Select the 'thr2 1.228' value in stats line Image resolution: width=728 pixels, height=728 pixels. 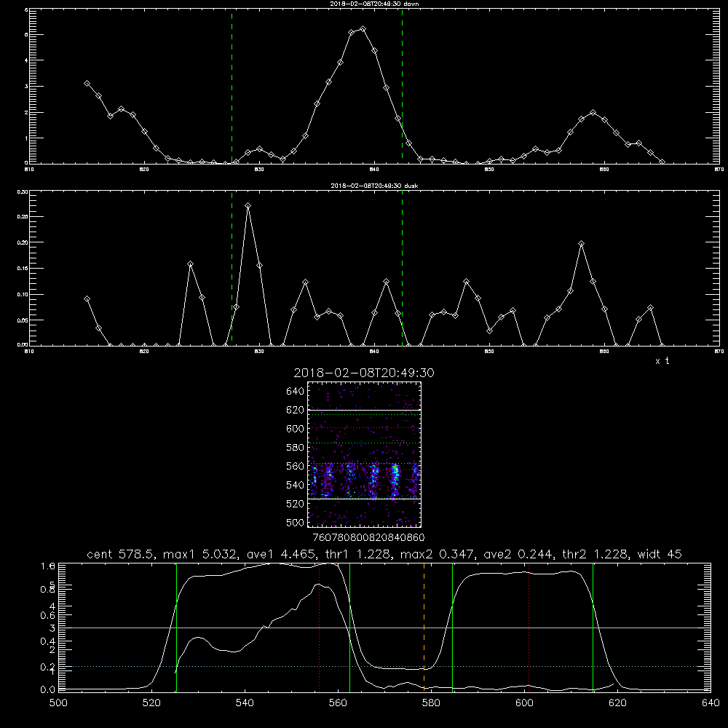[596, 554]
